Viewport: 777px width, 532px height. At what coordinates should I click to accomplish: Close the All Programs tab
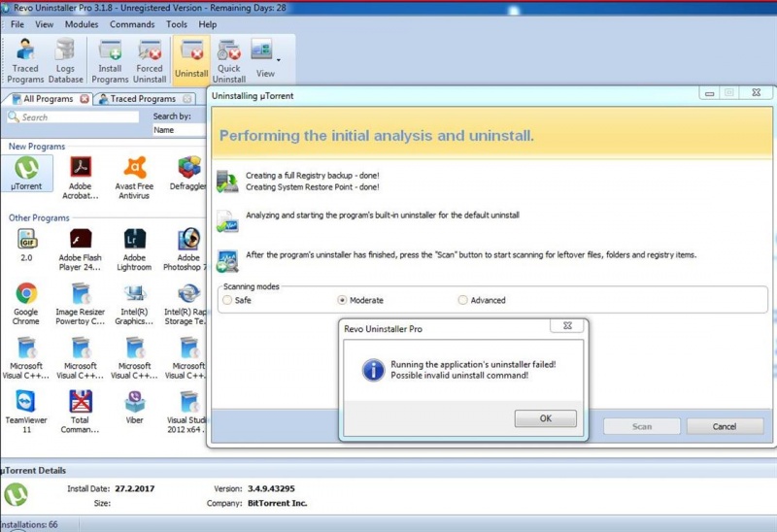84,99
